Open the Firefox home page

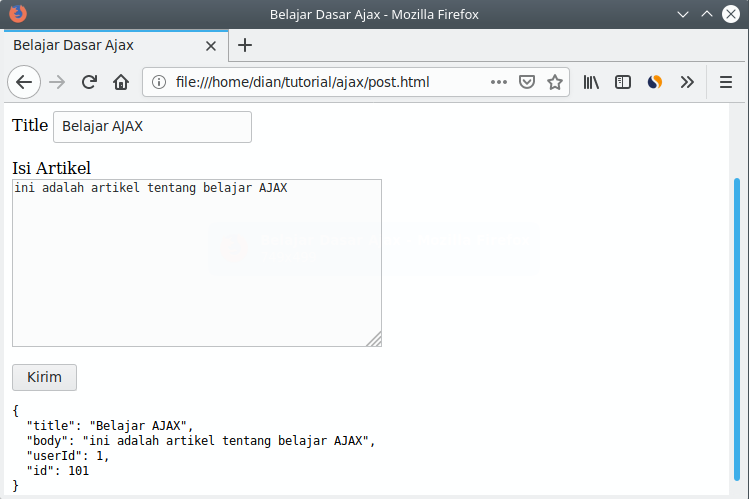click(121, 82)
